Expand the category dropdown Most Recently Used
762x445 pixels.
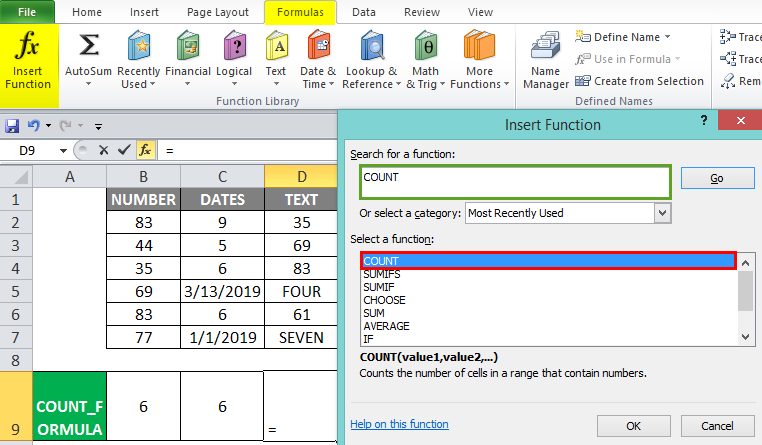click(x=662, y=213)
